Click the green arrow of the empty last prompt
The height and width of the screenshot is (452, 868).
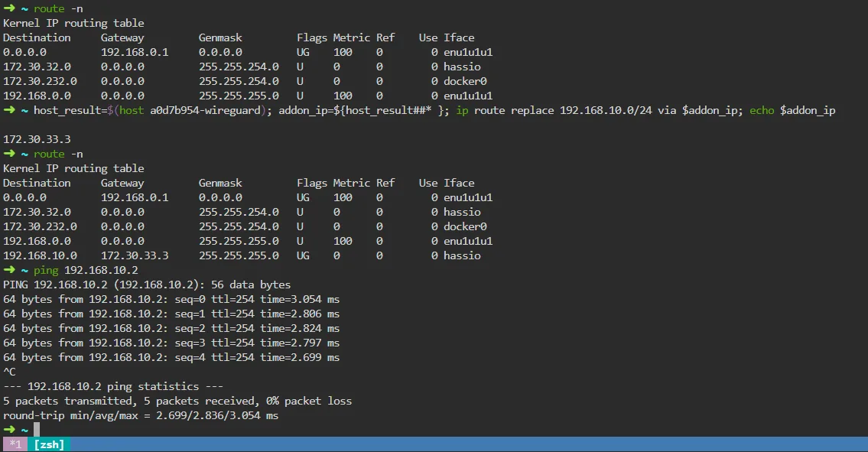click(9, 431)
